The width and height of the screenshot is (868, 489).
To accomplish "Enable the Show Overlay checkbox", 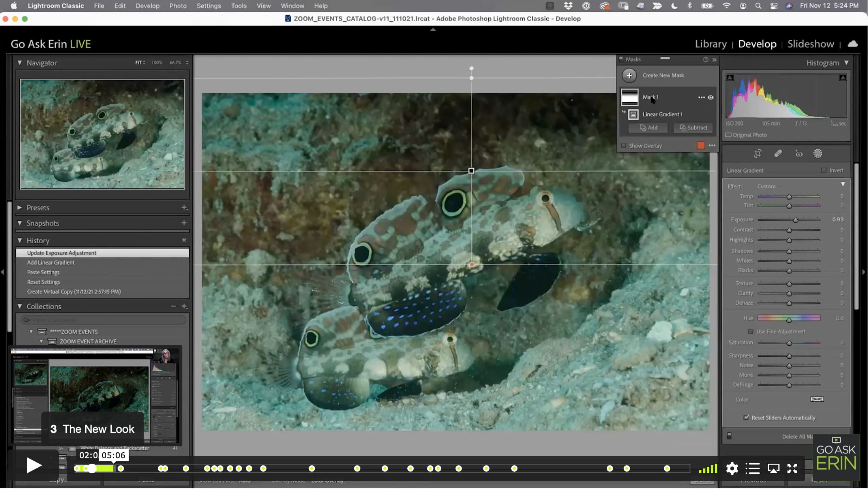I will tap(624, 146).
